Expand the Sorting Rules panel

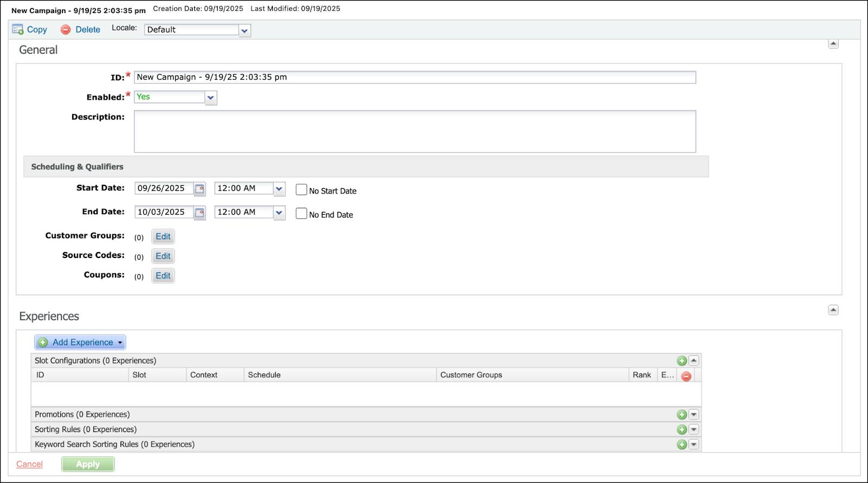(694, 429)
